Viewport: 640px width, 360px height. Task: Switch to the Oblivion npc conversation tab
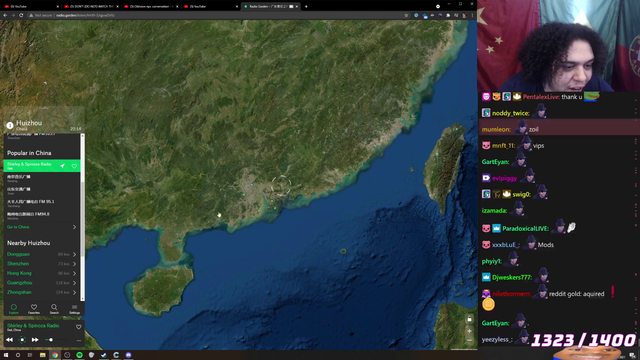(151, 7)
